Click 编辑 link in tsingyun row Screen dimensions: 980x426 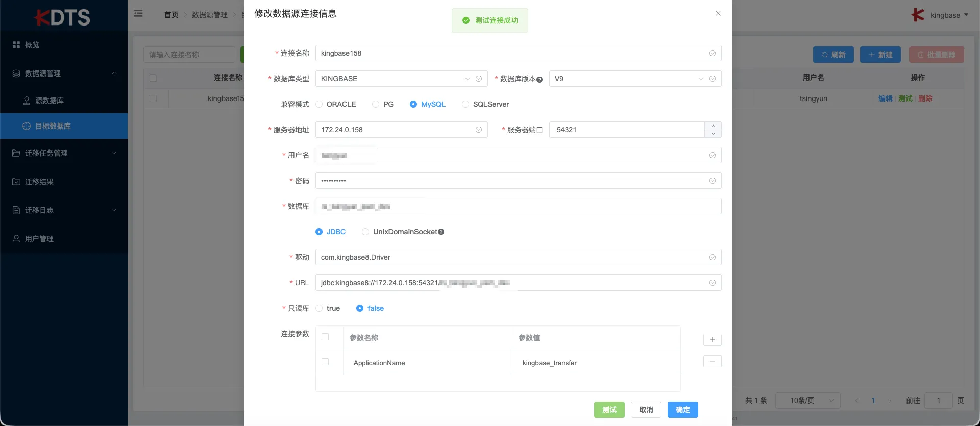pos(885,98)
